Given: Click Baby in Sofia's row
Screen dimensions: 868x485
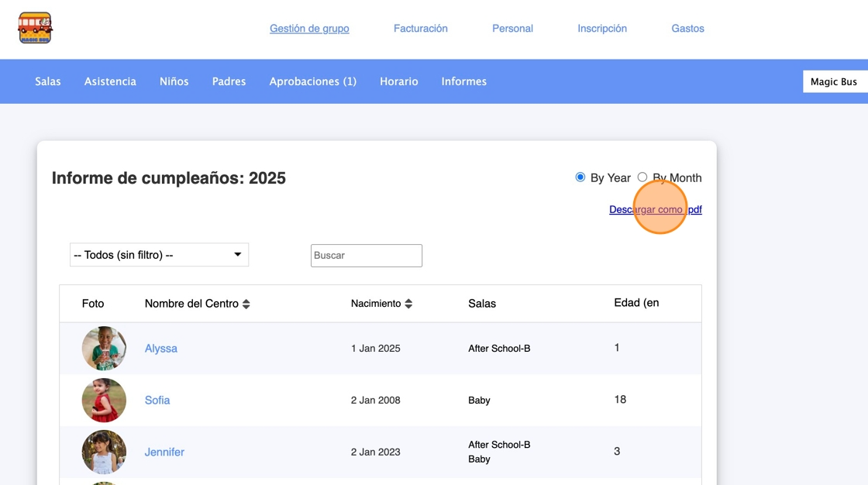Looking at the screenshot, I should point(480,401).
